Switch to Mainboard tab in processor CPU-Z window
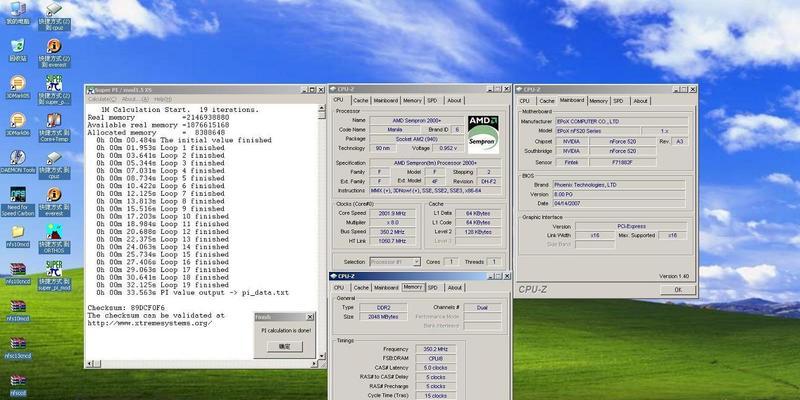 [386, 101]
